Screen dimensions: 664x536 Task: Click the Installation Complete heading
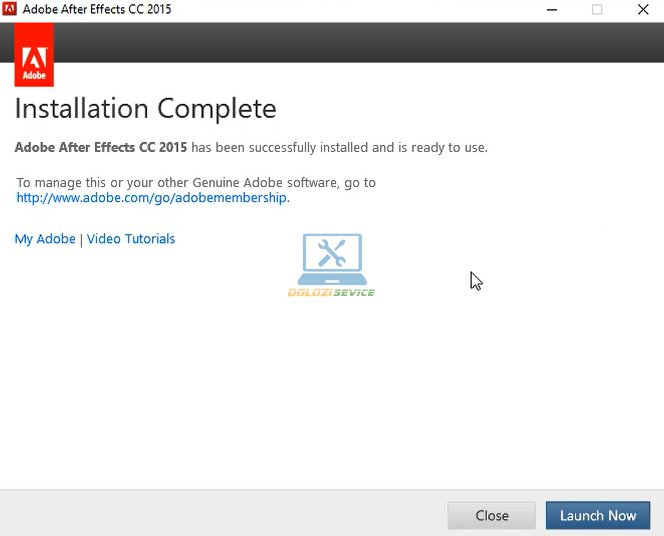click(145, 108)
